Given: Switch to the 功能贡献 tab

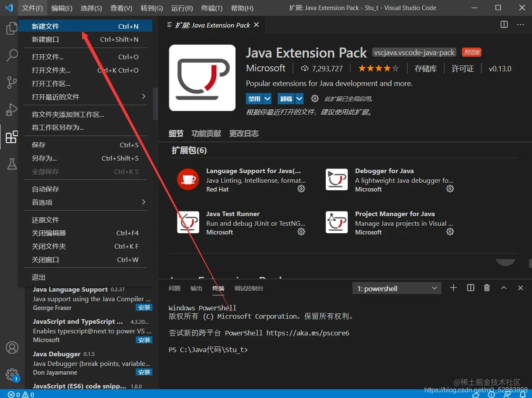Looking at the screenshot, I should click(x=206, y=134).
